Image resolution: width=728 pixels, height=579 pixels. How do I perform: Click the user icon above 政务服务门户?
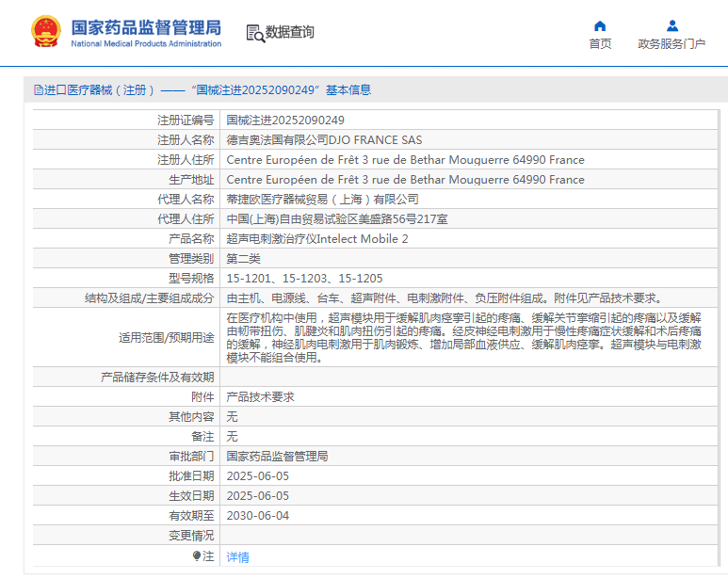671,26
